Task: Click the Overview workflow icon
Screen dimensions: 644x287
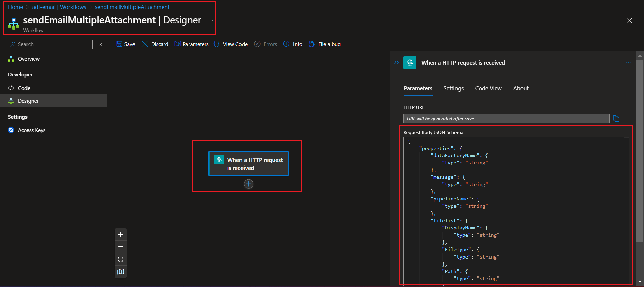Action: point(11,59)
